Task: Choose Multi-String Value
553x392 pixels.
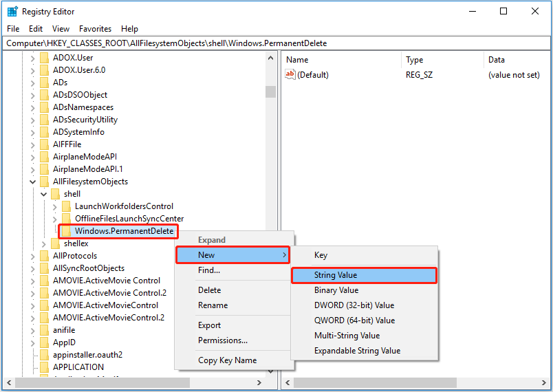Action: click(364, 336)
